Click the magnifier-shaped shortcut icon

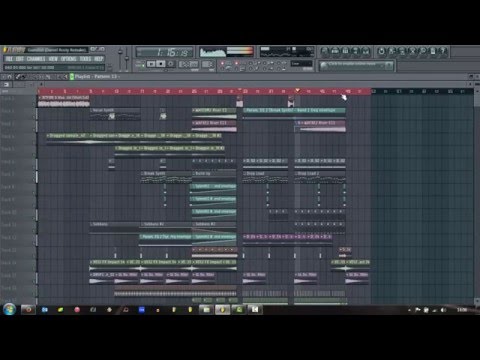tap(422, 51)
